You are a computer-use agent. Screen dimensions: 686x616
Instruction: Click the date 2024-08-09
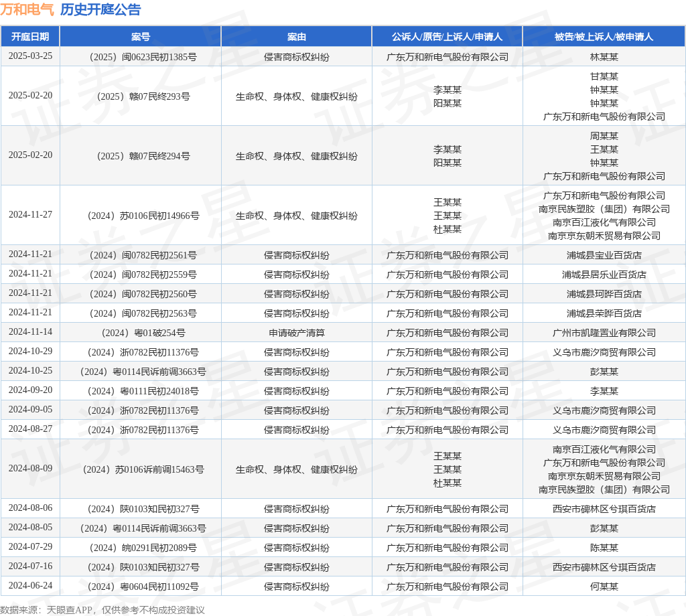pos(30,469)
